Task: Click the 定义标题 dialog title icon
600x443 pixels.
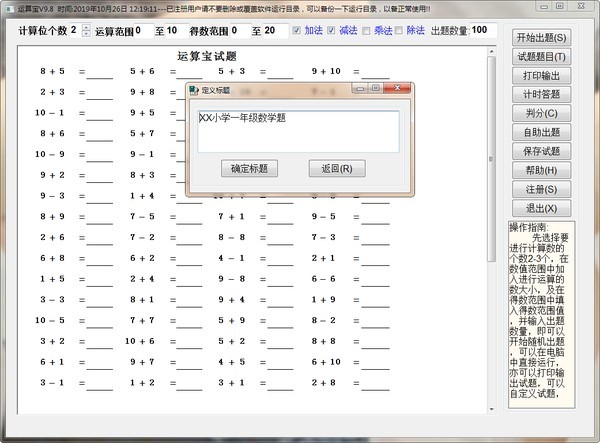Action: coord(194,90)
